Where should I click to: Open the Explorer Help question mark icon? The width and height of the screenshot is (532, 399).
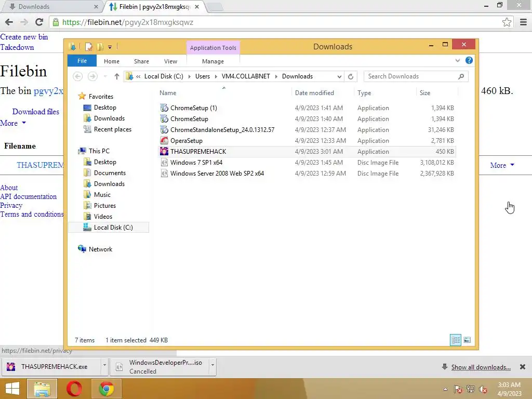click(x=469, y=60)
